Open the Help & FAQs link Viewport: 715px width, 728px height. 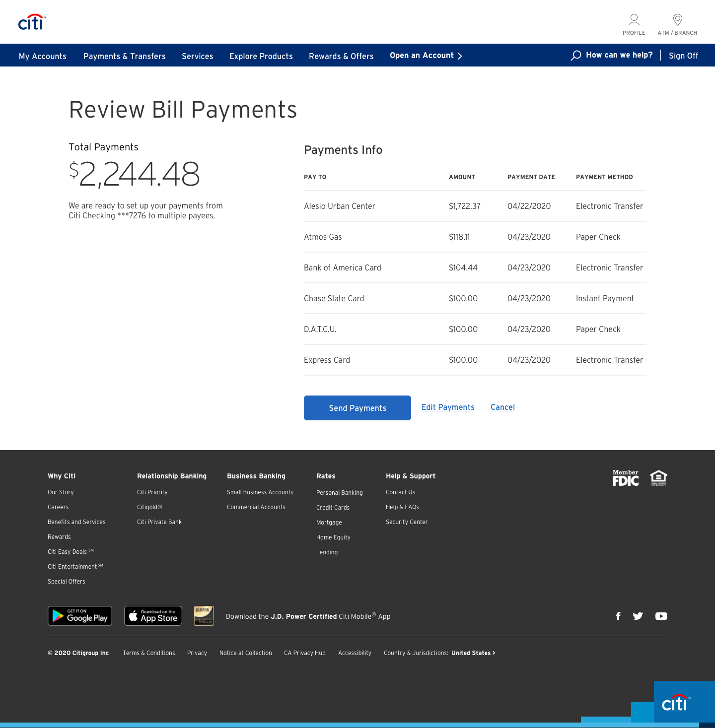pos(402,507)
